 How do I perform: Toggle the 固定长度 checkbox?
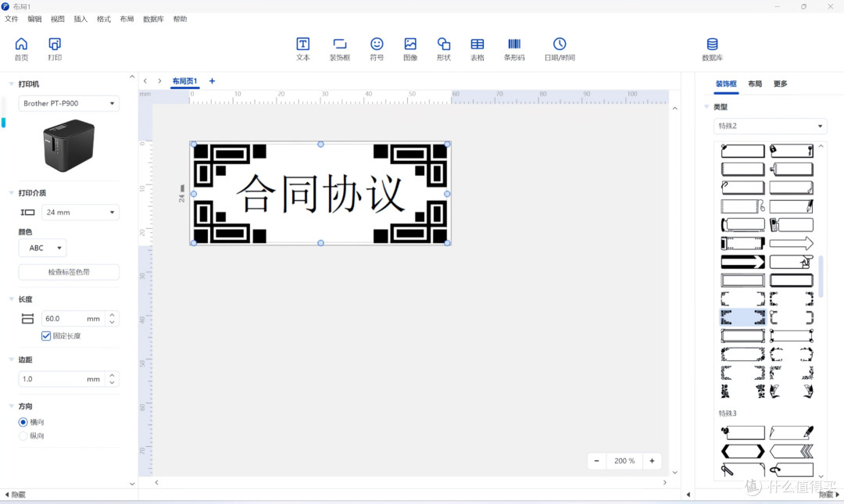click(x=47, y=336)
